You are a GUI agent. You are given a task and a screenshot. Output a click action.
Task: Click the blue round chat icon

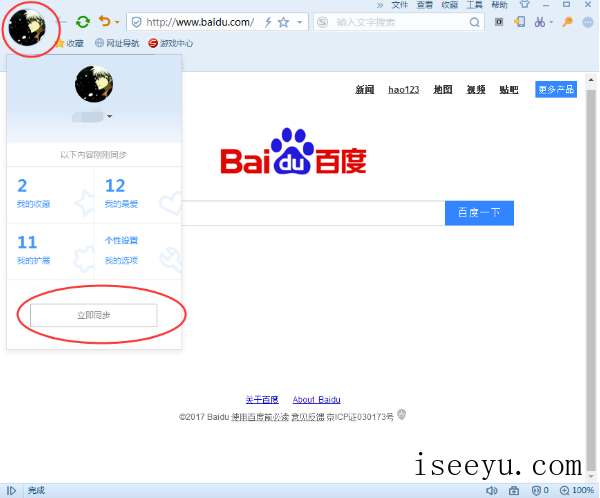588,22
